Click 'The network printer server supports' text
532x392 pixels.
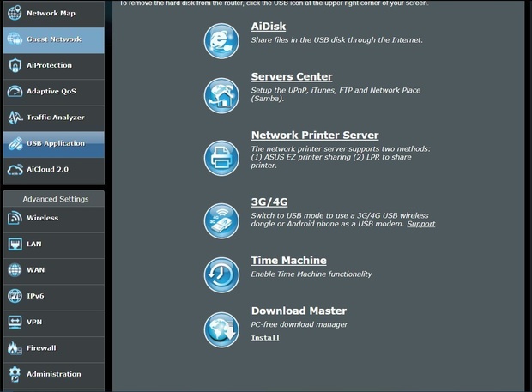[341, 157]
